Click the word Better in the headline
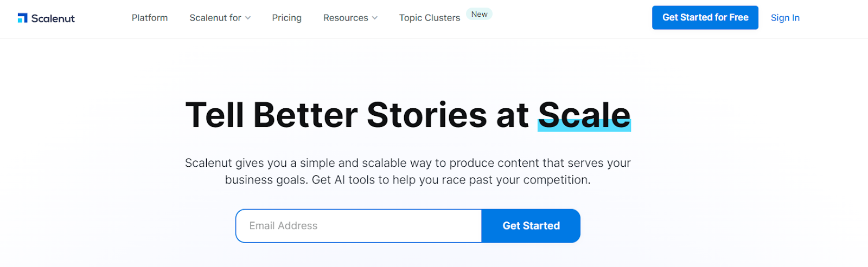 (x=305, y=115)
